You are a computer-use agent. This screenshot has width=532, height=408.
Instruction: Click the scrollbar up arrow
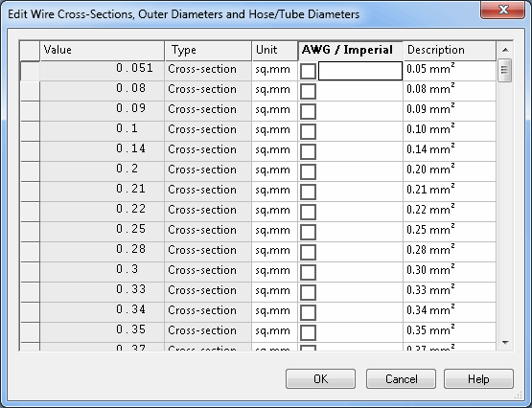(505, 50)
